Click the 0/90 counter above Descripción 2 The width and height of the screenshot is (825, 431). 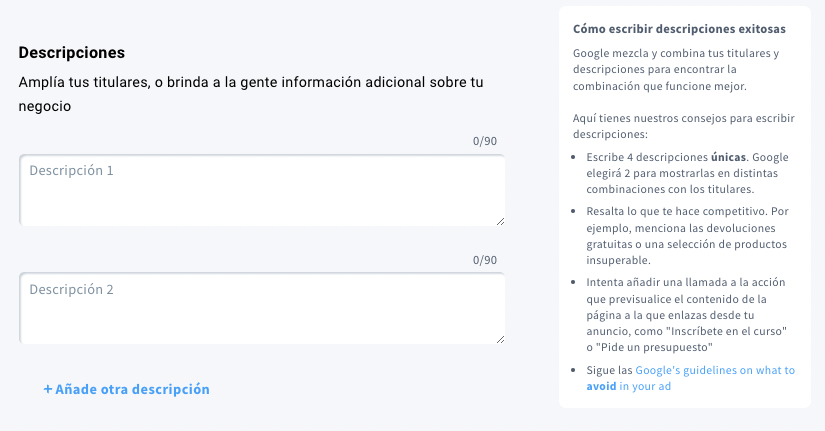(485, 260)
